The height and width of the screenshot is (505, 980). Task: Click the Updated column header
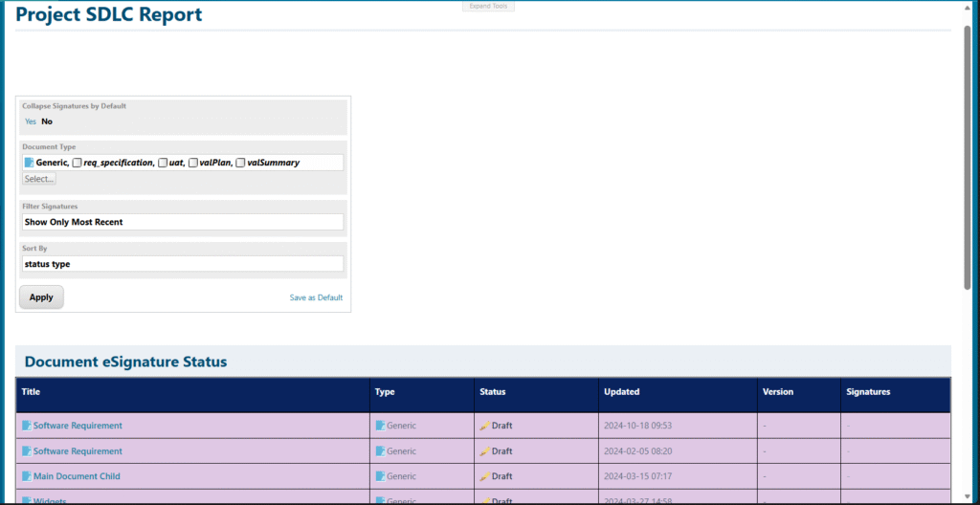[x=622, y=391]
